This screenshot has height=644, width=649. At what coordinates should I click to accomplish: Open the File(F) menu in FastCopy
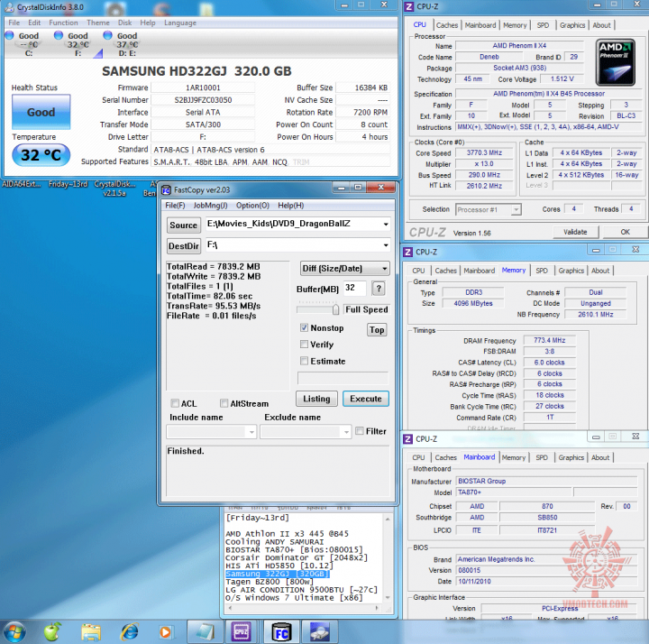175,206
